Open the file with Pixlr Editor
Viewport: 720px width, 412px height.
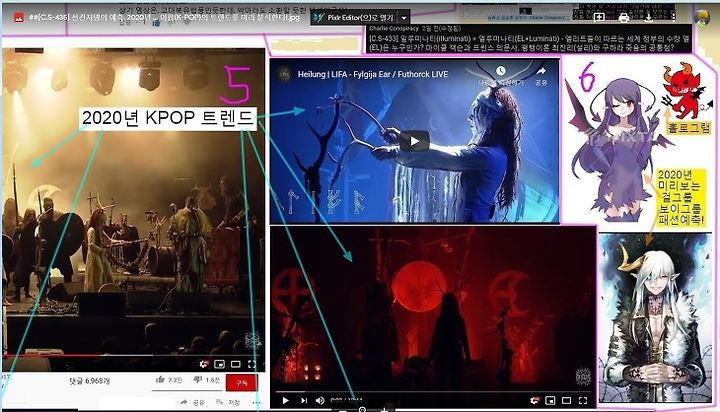[x=354, y=18]
